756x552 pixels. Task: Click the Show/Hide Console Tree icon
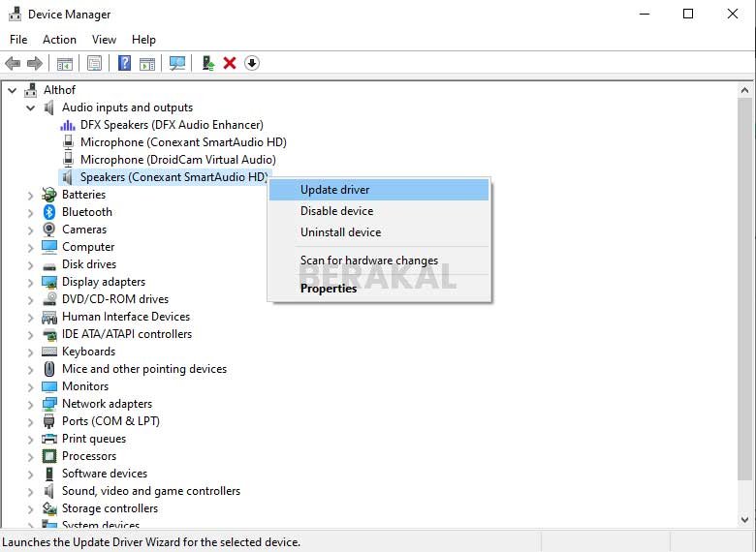(65, 63)
